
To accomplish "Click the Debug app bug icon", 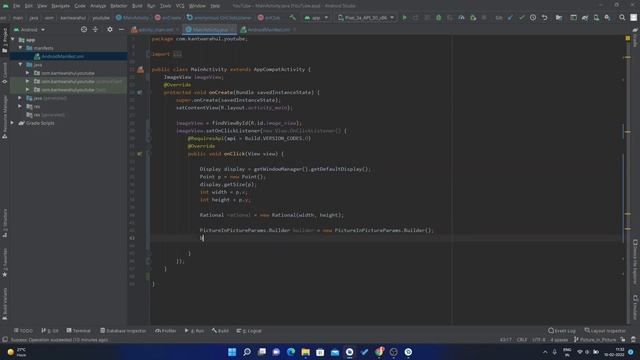I will click(x=438, y=18).
